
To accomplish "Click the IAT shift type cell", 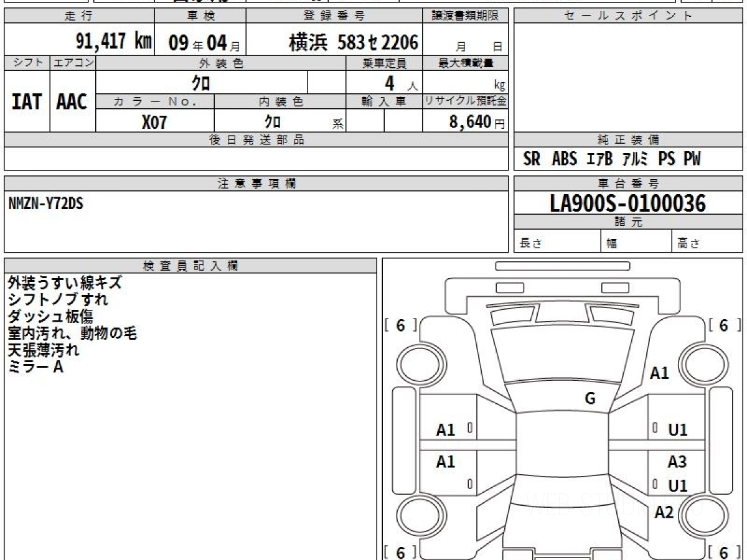I will 27,102.
